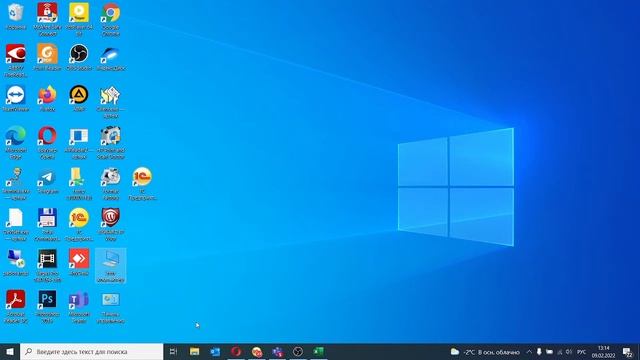Open the weather widget showing -2°C
Viewport: 640px width, 360px height.
point(485,352)
